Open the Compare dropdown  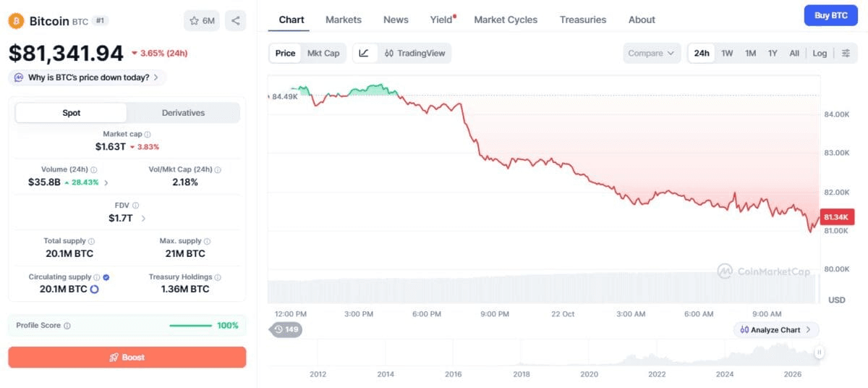(x=651, y=53)
